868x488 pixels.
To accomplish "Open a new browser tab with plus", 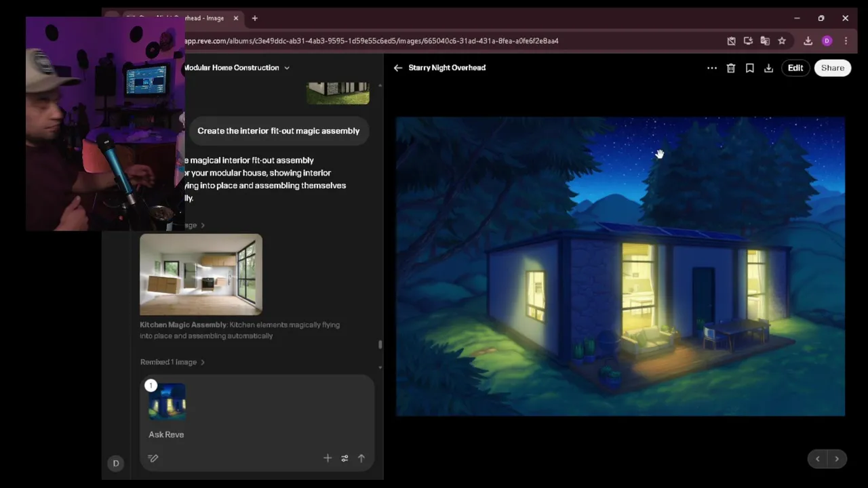I will [255, 18].
